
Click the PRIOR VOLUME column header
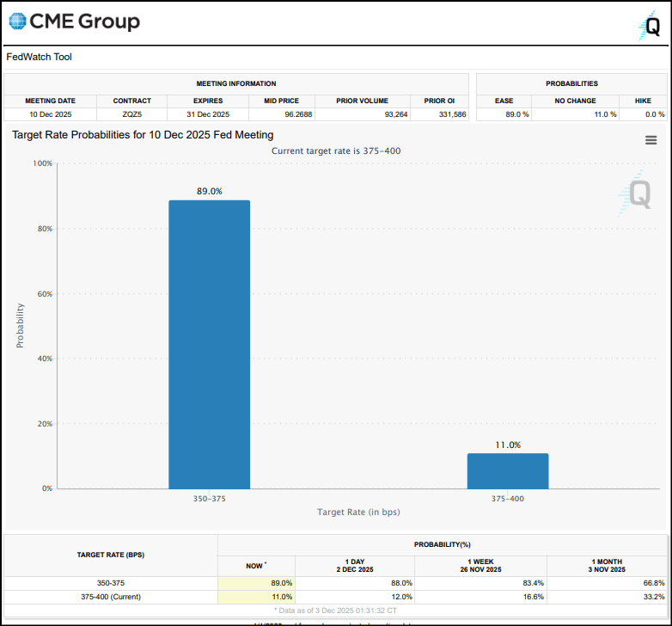[x=362, y=101]
